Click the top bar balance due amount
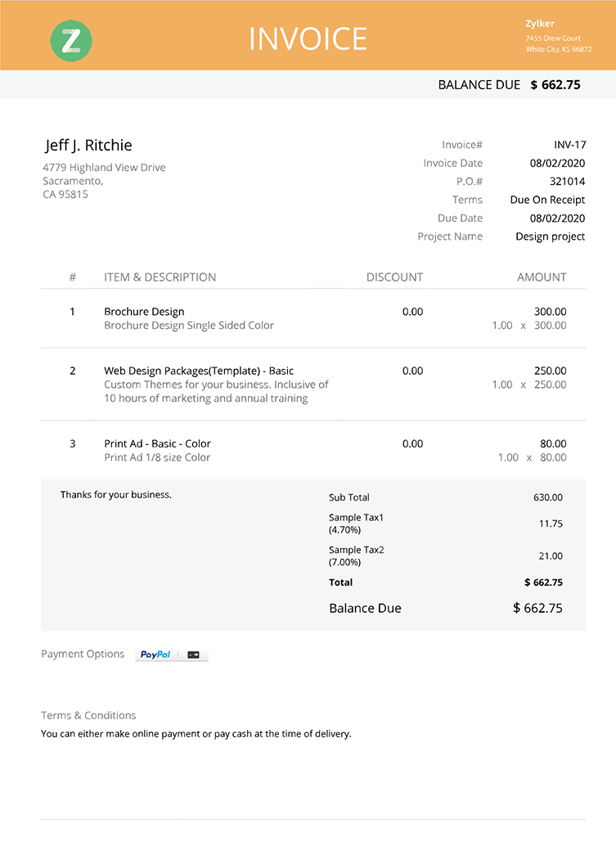 (555, 84)
